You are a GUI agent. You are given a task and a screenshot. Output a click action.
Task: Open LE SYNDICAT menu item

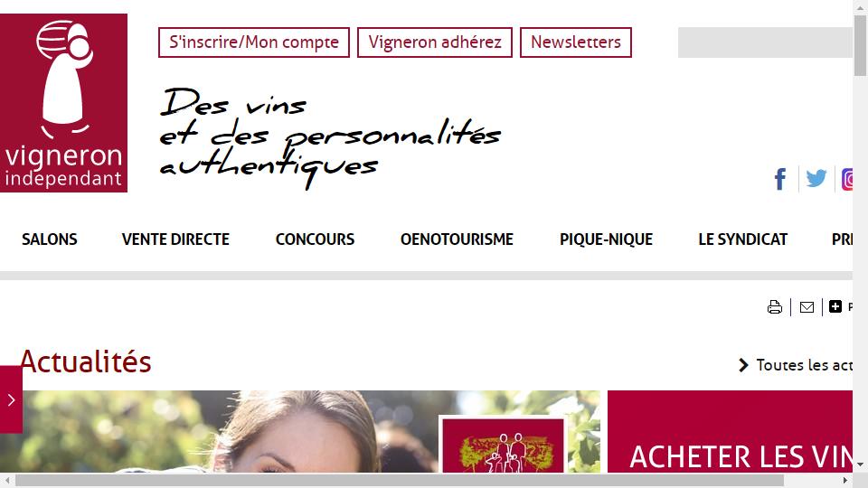coord(743,239)
